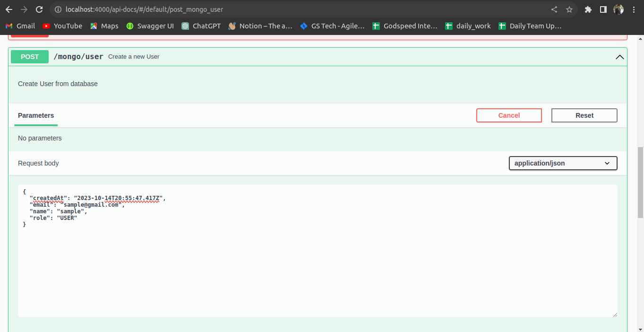644x332 pixels.
Task: Click the Cancel button
Action: (x=509, y=115)
